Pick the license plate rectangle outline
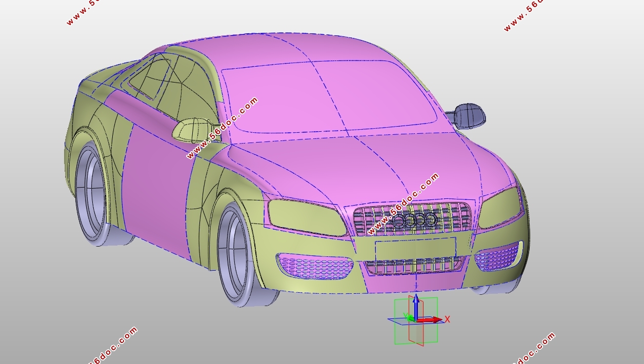644x364 pixels. 415,248
